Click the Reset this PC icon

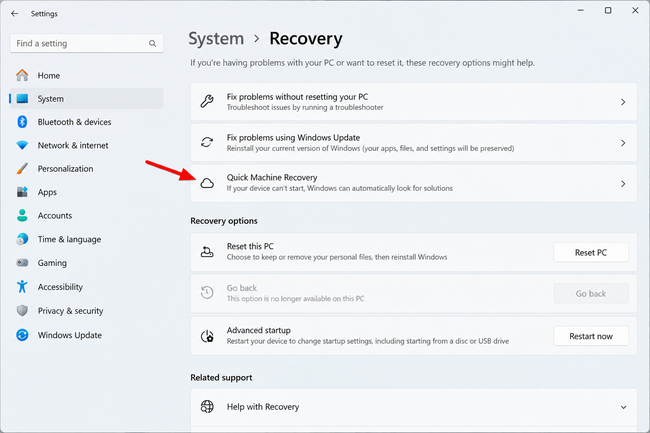[207, 252]
